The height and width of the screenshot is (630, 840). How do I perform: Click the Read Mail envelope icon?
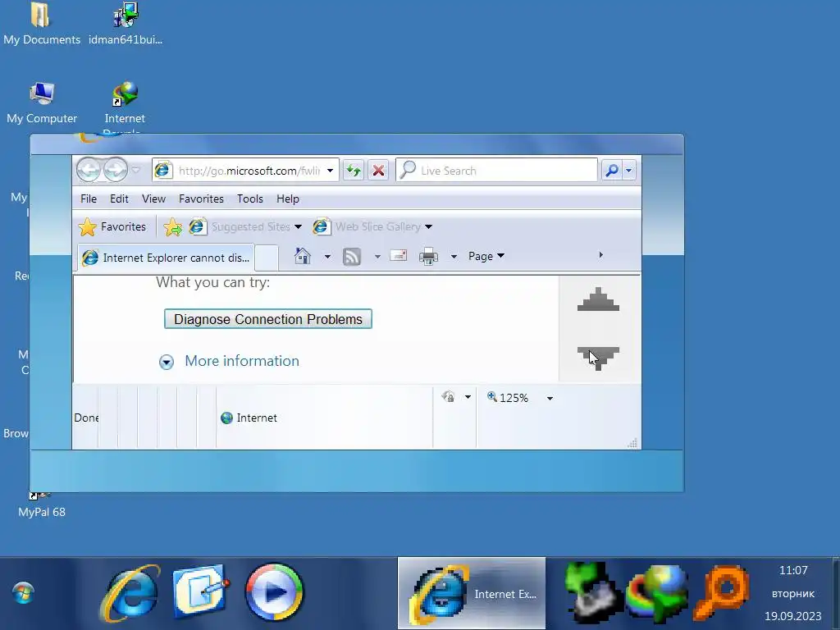point(398,256)
